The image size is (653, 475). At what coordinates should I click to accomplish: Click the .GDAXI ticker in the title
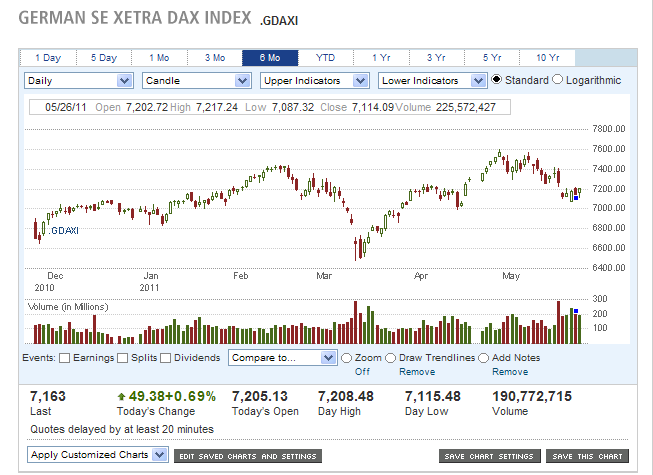coord(279,21)
